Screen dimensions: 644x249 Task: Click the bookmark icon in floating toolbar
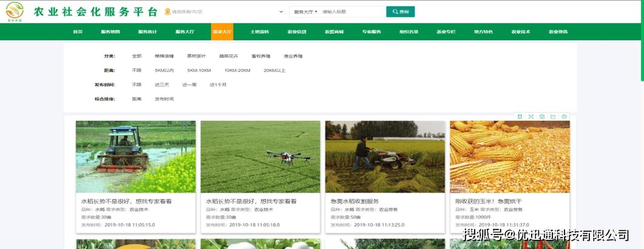[x=520, y=116]
